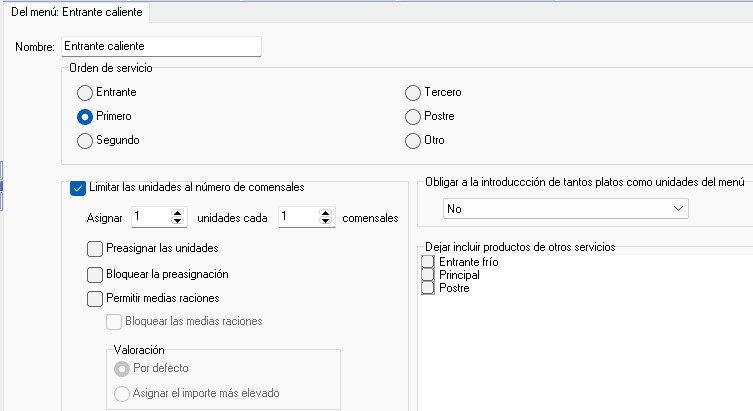Decrease the unidades cada comensales value

click(326, 221)
